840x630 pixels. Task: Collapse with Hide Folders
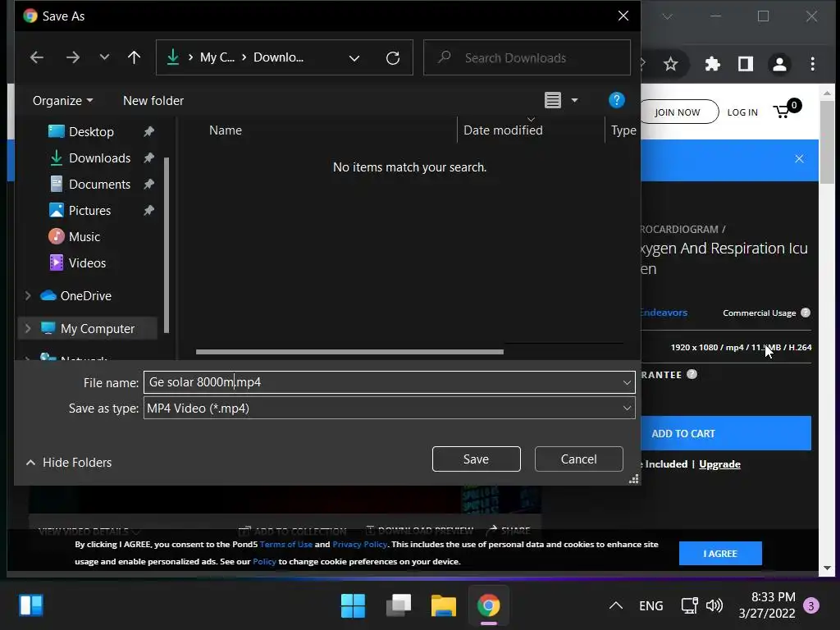[x=69, y=463]
